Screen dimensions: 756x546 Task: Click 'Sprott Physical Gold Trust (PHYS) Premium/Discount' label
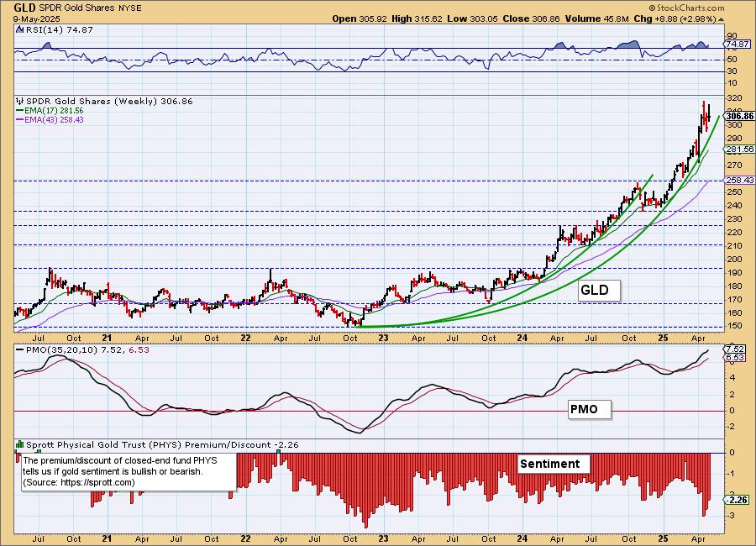coord(149,444)
